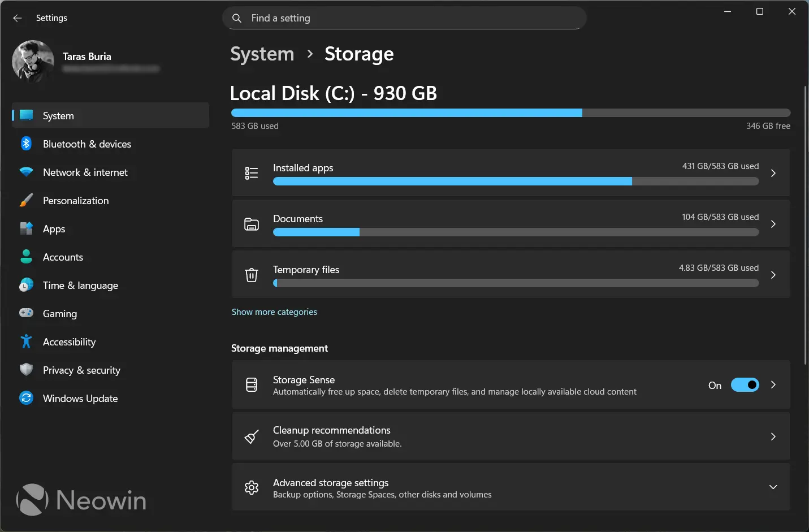This screenshot has height=532, width=809.
Task: Turn off Storage Sense
Action: (745, 385)
